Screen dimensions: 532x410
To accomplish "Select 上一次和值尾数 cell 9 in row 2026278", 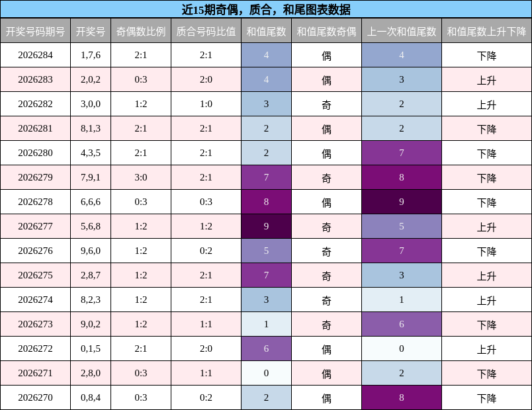I will [x=402, y=202].
